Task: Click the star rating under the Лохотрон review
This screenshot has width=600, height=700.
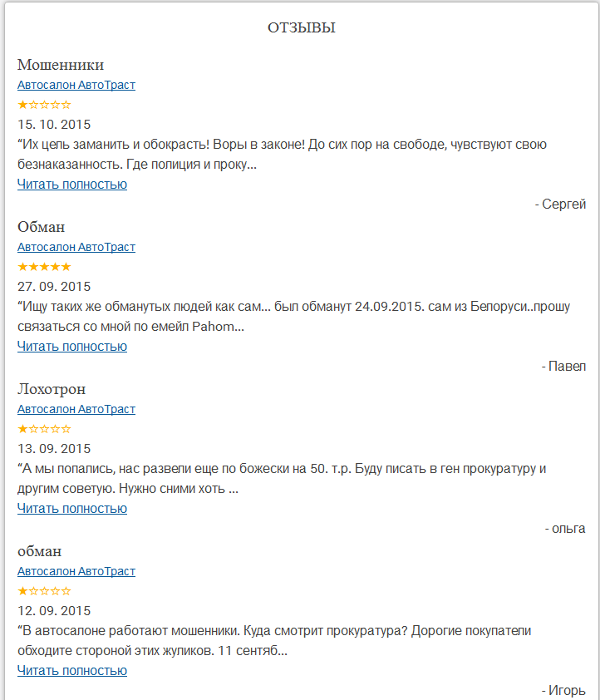Action: 44,429
